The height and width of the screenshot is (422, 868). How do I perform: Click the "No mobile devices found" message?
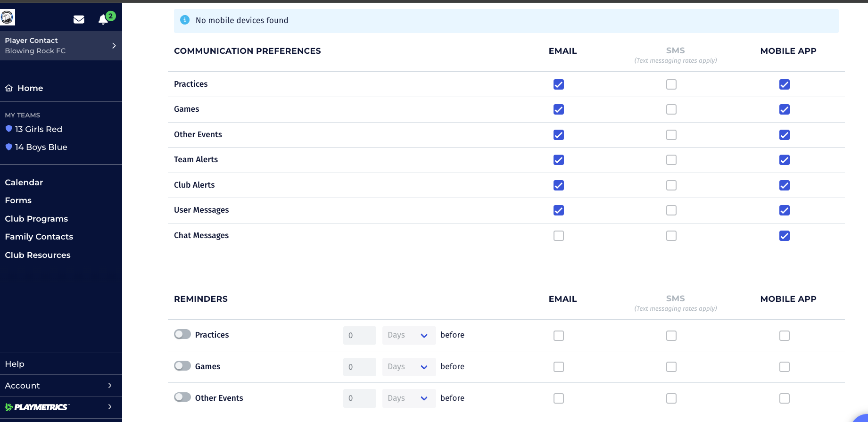click(242, 20)
